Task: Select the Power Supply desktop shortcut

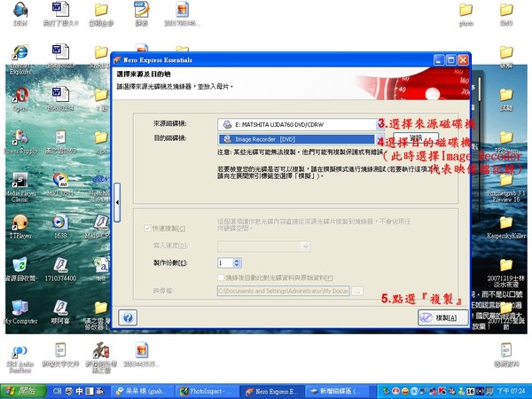Action: [20, 142]
